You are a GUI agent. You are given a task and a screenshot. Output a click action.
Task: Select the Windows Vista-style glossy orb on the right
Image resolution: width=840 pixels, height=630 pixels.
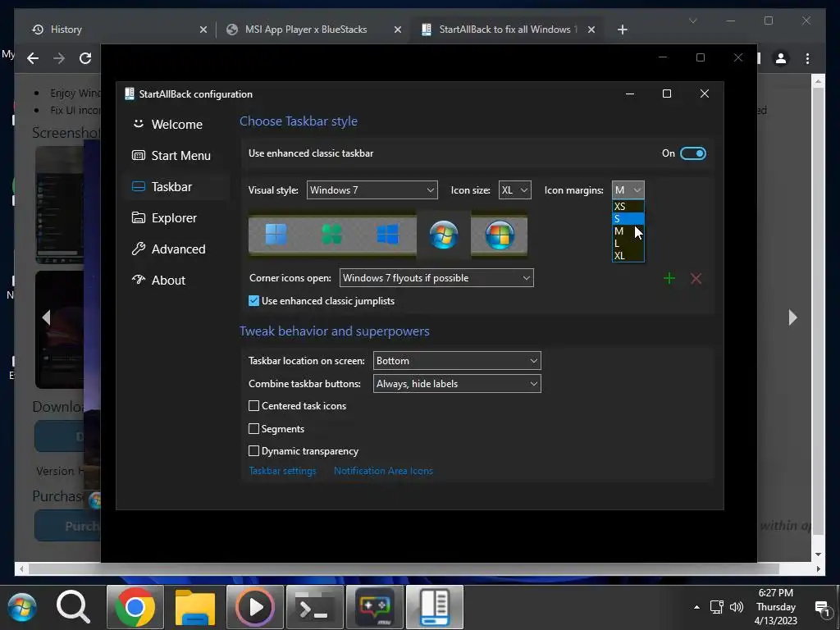click(500, 235)
